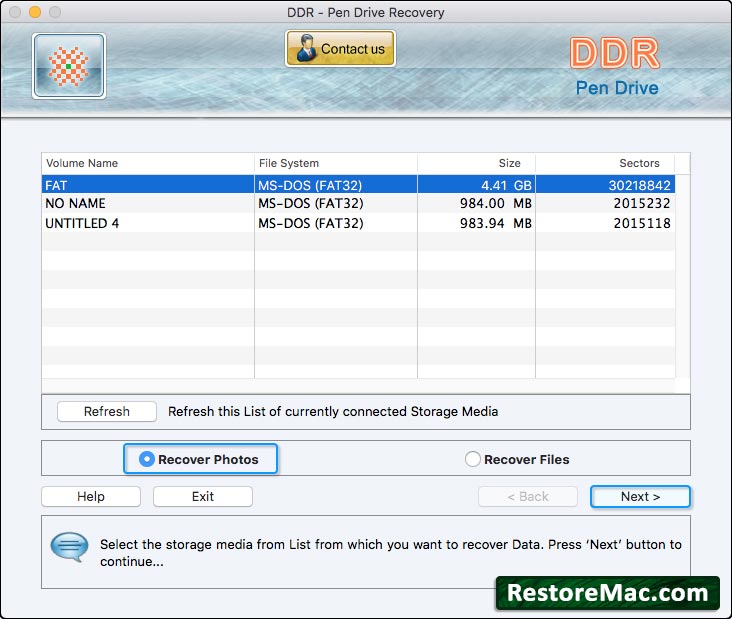Sort by File System column header

(336, 163)
